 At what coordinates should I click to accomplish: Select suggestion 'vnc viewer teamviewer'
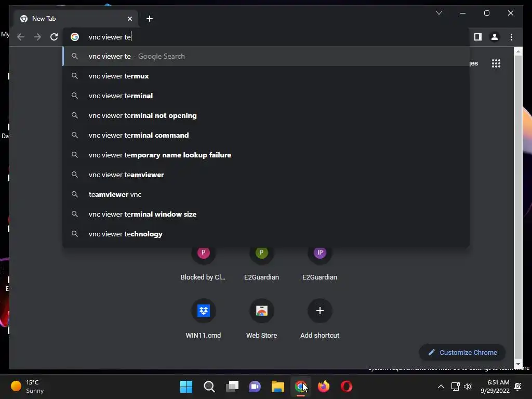pyautogui.click(x=267, y=175)
